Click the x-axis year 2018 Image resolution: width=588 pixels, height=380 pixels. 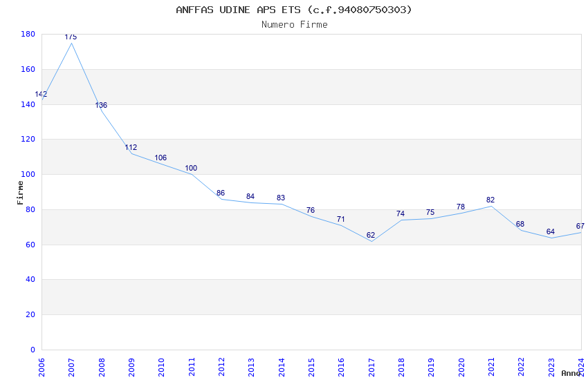point(401,368)
